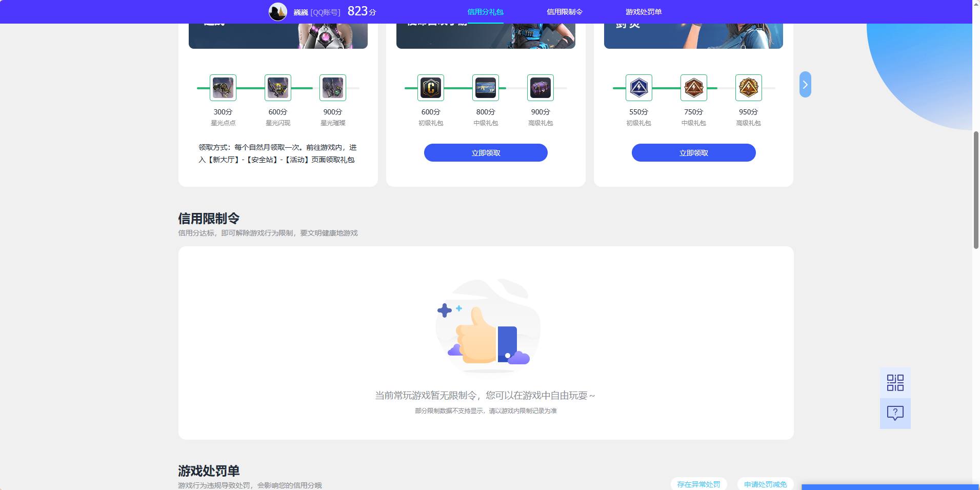Screen dimensions: 980x490
Task: Click the 信用分达标 subtitle text
Action: click(268, 233)
